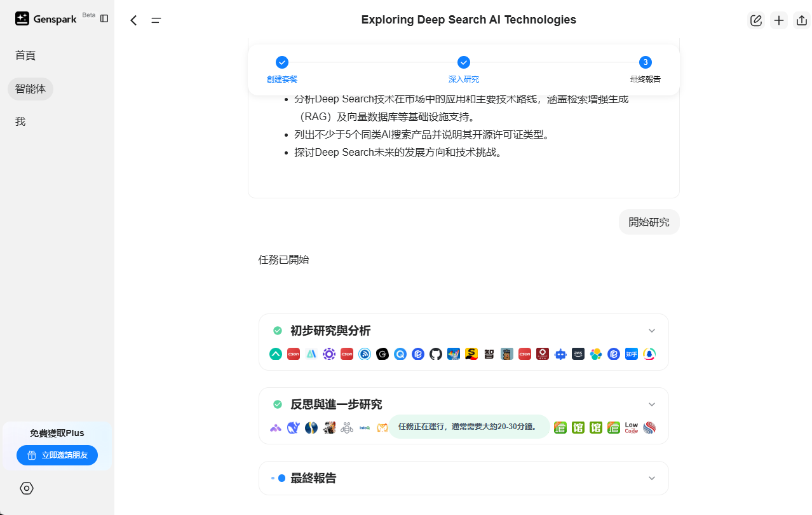Click bullet 探讨Deep Search未来的发展方向
This screenshot has height=515, width=812.
(x=398, y=153)
